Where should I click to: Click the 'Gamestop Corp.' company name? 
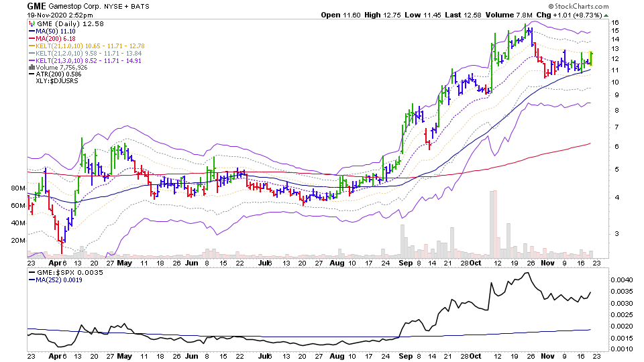coord(74,7)
